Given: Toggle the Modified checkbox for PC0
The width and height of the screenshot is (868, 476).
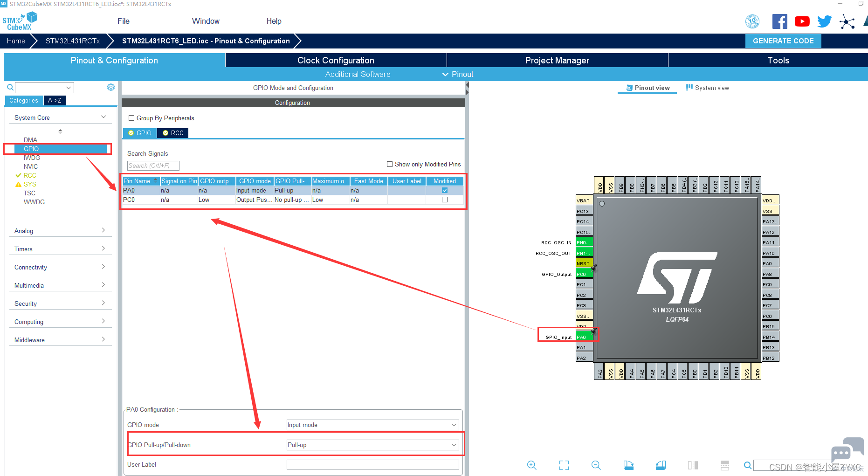Looking at the screenshot, I should pos(445,200).
